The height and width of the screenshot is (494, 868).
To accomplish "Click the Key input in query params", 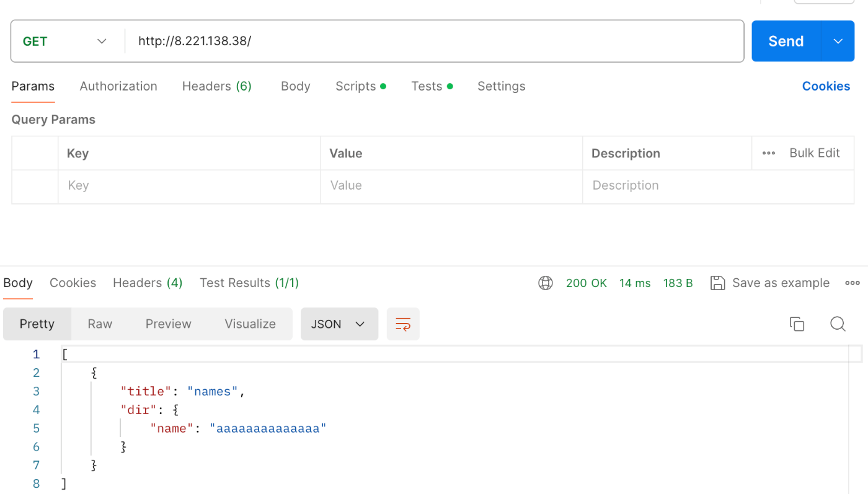I will [189, 185].
